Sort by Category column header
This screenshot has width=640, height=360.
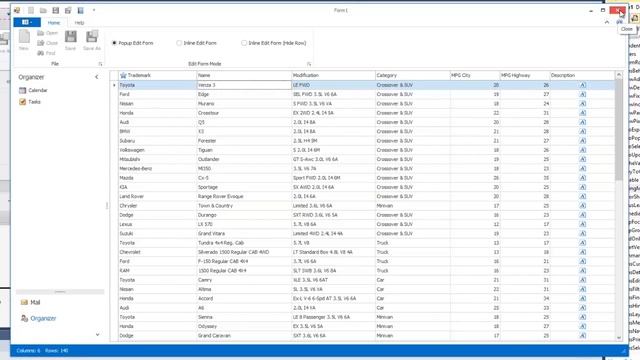(x=412, y=76)
